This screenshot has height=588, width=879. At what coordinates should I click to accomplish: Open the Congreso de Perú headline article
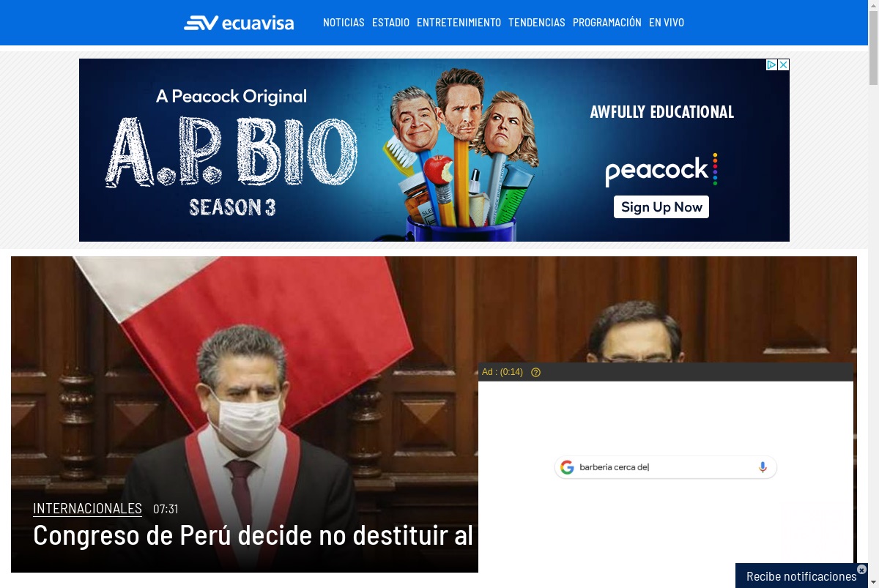(x=253, y=535)
